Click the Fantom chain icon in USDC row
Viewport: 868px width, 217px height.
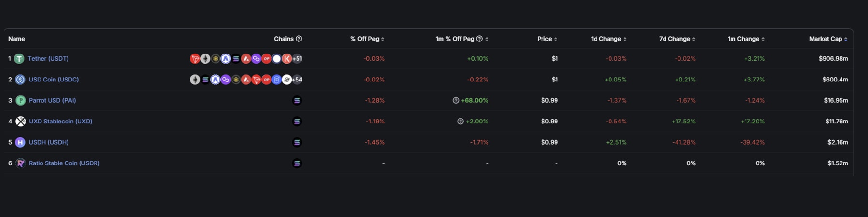276,80
